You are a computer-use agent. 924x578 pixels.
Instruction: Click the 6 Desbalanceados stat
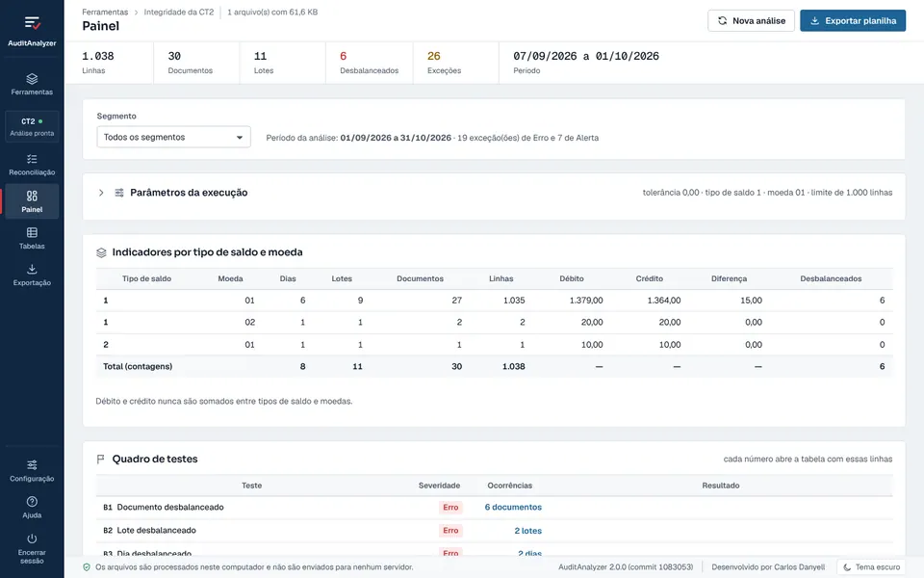tap(369, 63)
